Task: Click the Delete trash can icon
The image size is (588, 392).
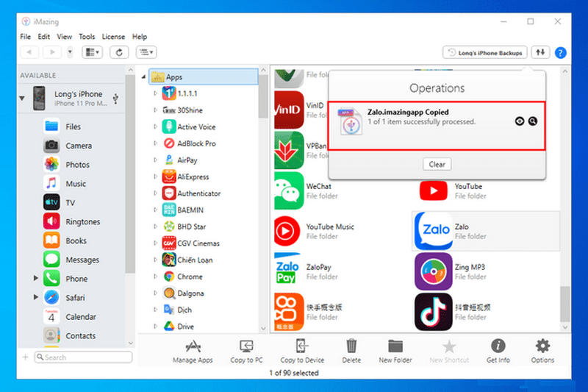Action: pyautogui.click(x=351, y=350)
